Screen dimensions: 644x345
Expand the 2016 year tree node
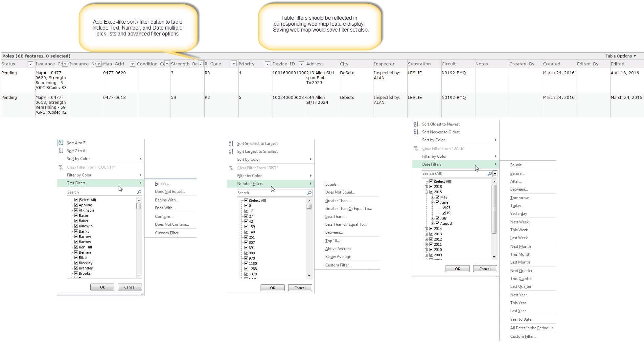point(426,187)
